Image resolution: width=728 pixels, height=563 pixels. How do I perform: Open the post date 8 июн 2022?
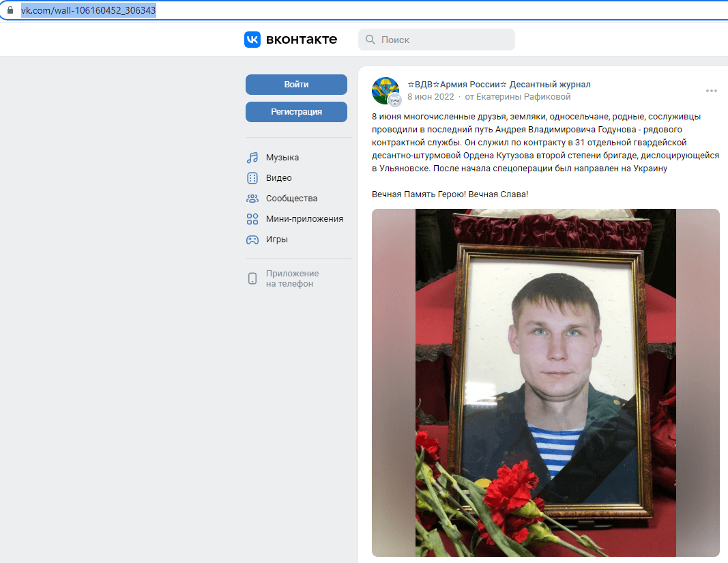431,97
